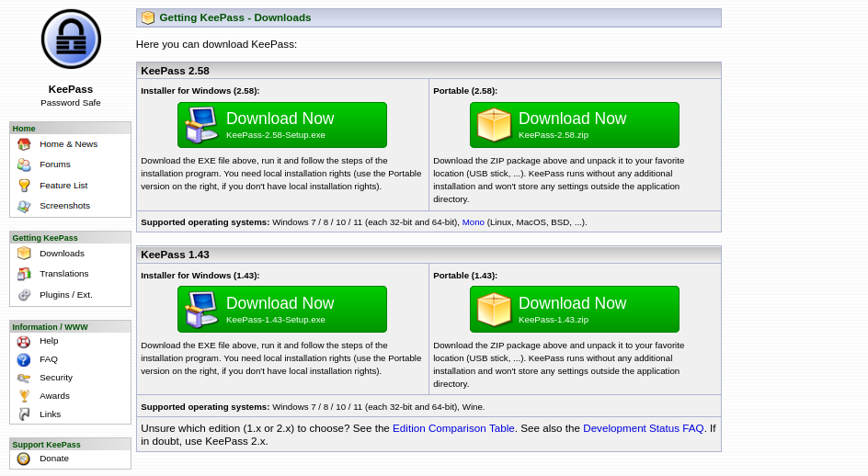This screenshot has width=868, height=476.
Task: Download KeePass-2.58-Setup.exe installer
Action: (281, 125)
